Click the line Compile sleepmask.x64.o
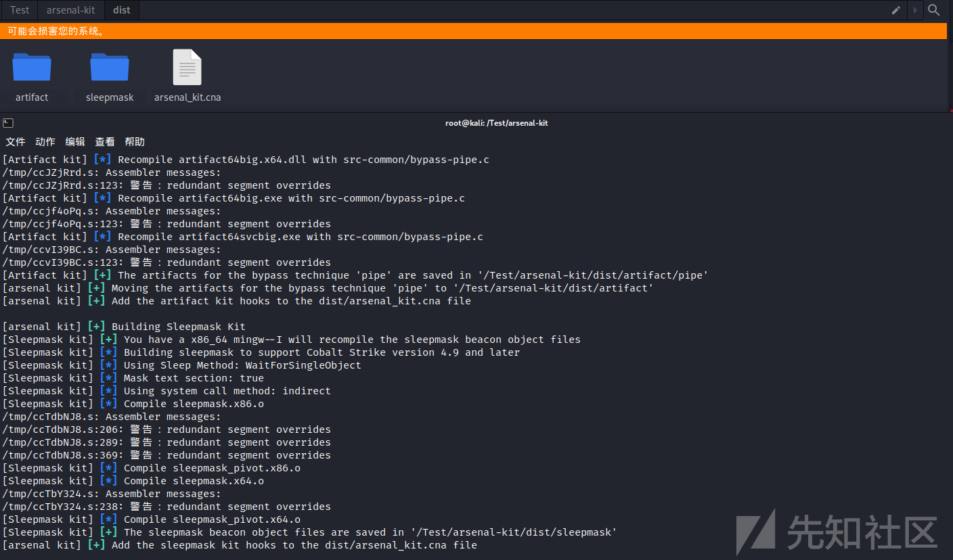The image size is (953, 560). [x=133, y=481]
